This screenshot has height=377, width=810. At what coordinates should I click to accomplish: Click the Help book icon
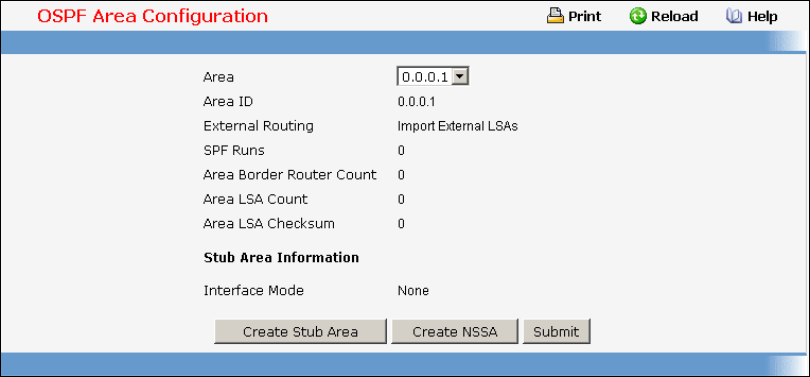click(734, 17)
